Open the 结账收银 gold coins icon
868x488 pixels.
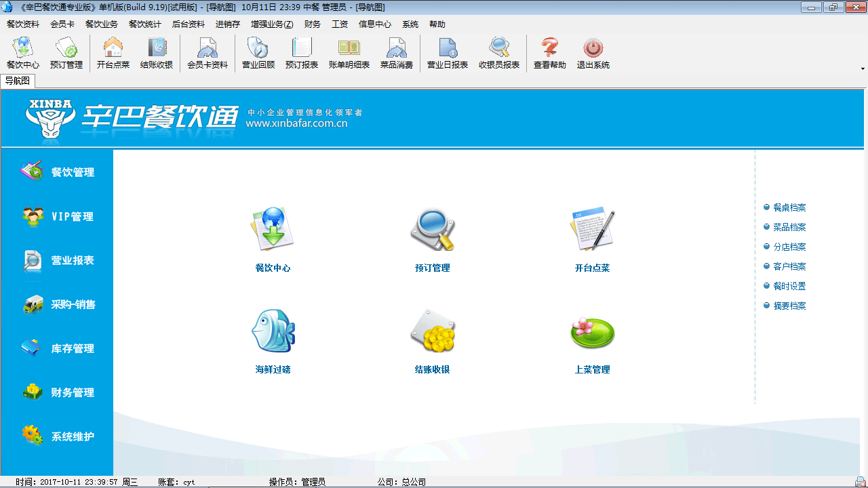pos(433,331)
